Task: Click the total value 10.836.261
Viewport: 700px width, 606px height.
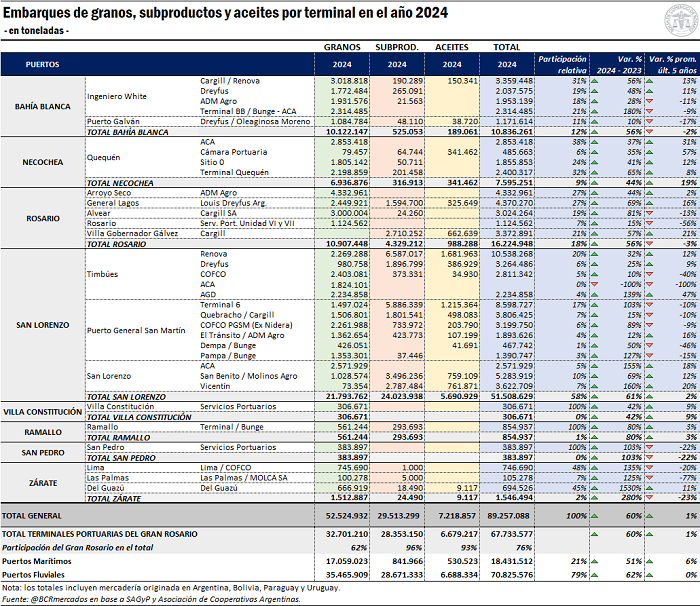Action: click(x=512, y=132)
